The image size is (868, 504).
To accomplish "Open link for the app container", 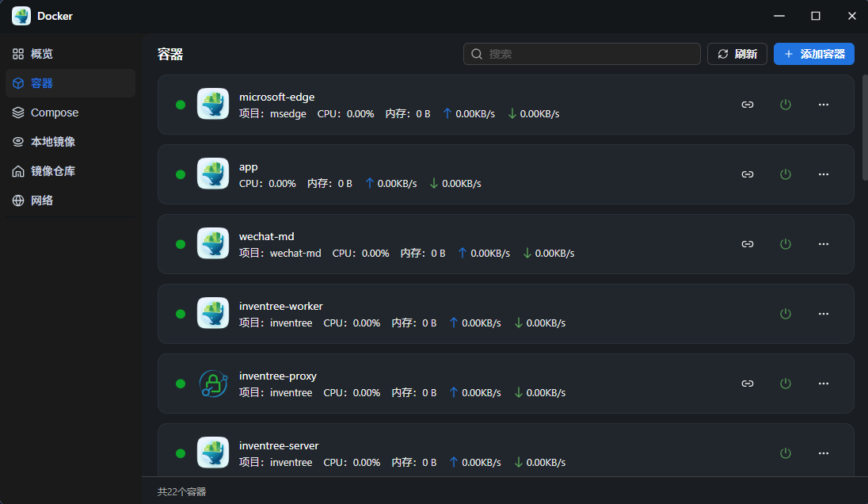I will (748, 174).
